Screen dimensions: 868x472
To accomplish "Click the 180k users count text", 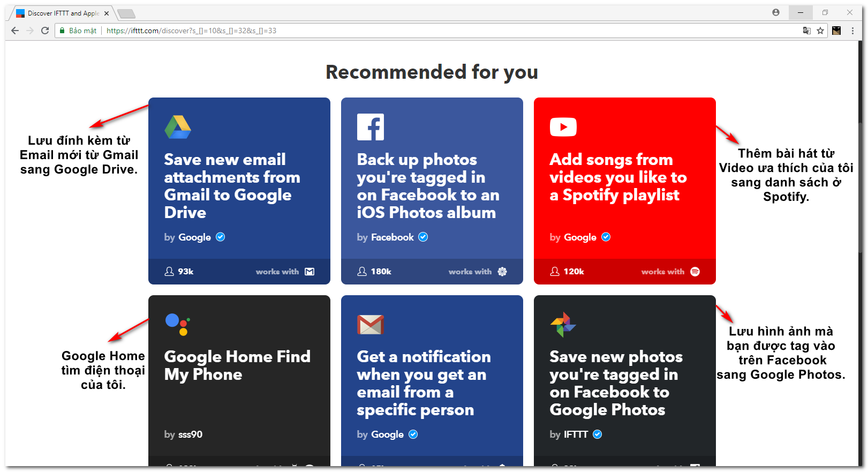I will pos(381,272).
